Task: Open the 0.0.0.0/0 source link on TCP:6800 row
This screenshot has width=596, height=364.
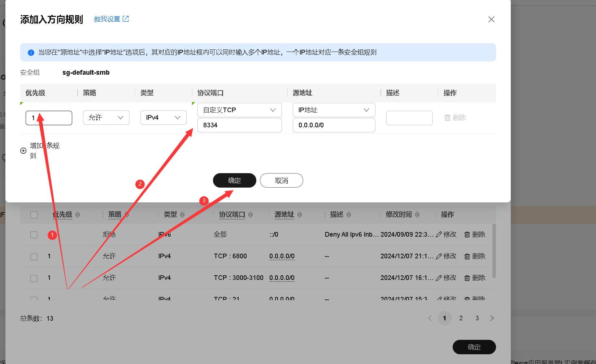Action: point(282,256)
